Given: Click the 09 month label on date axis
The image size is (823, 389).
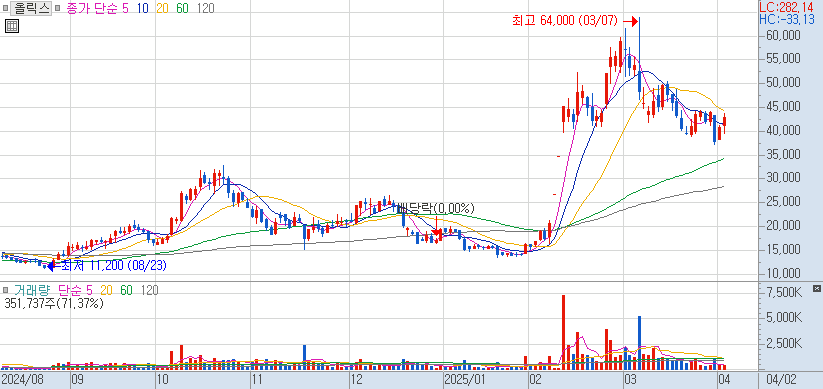Looking at the screenshot, I should tap(78, 379).
